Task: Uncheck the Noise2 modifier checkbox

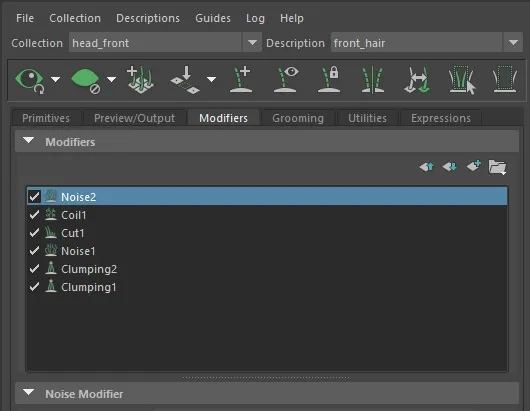Action: [34, 196]
